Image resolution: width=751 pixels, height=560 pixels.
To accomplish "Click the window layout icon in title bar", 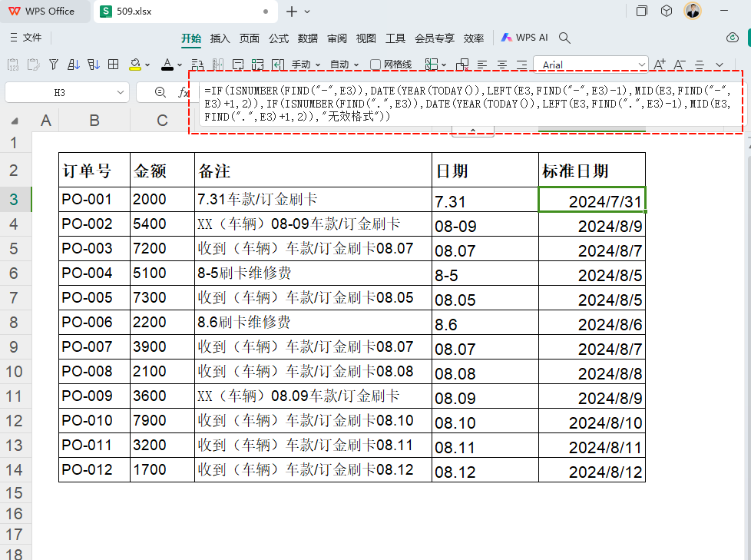I will (641, 11).
